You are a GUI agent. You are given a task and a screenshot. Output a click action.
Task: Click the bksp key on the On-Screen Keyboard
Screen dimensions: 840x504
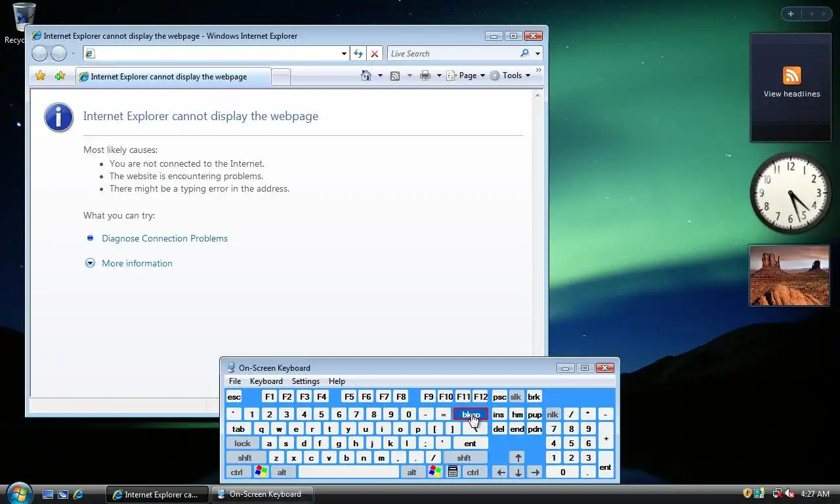tap(471, 415)
